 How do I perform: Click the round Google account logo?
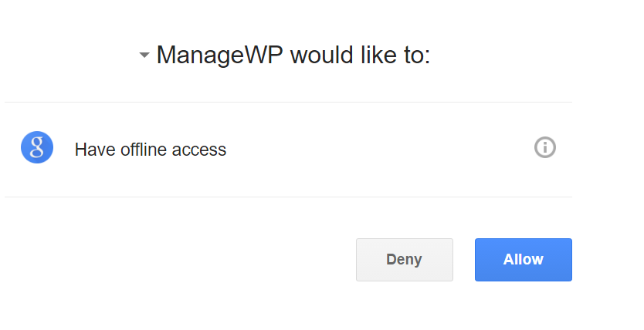[x=37, y=147]
